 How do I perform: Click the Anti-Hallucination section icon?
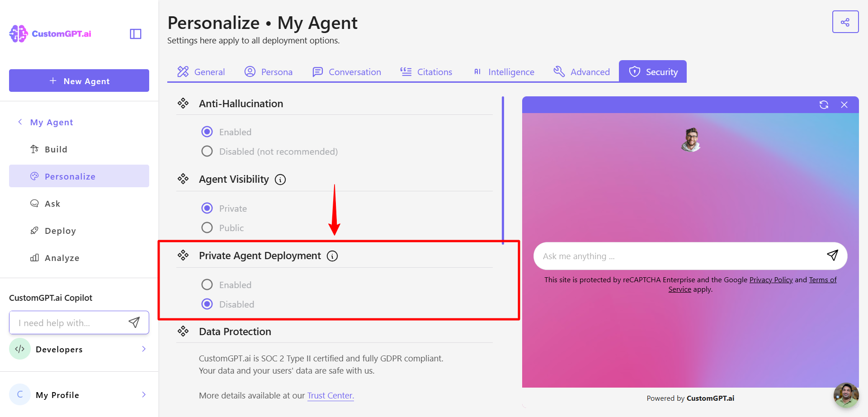(183, 104)
